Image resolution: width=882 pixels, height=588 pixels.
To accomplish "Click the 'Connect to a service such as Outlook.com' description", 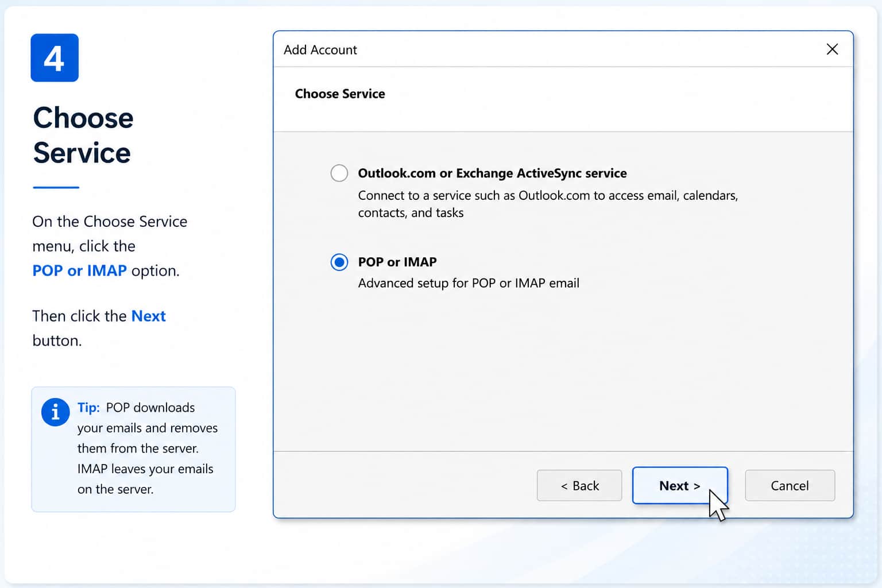I will click(x=548, y=204).
